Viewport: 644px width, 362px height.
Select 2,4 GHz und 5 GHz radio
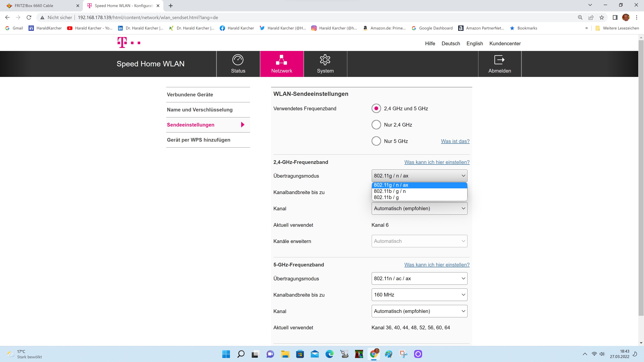click(x=376, y=108)
